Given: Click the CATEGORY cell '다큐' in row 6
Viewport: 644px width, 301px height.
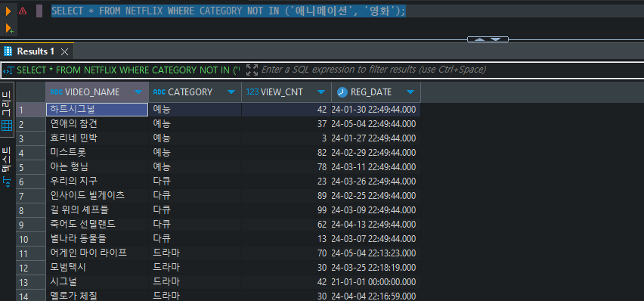Looking at the screenshot, I should click(195, 182).
